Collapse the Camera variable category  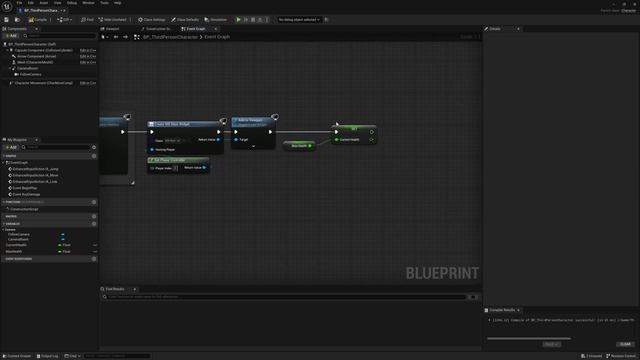pyautogui.click(x=3, y=230)
